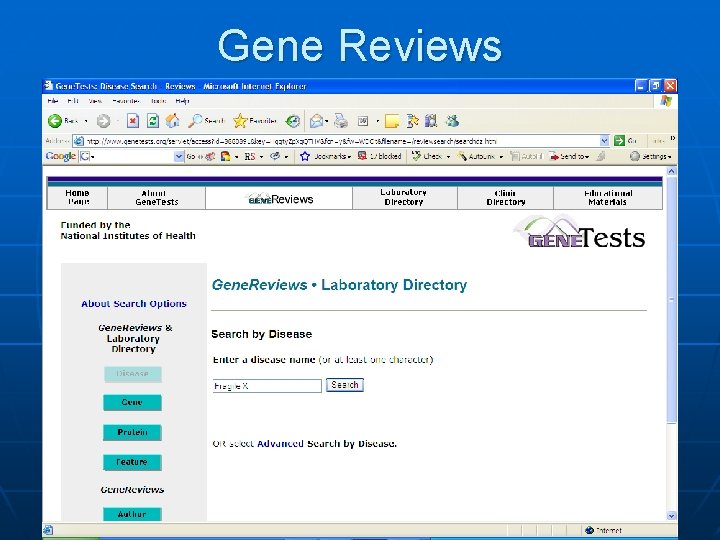This screenshot has height=540, width=720.
Task: Open the Mail icon dropdown arrow
Action: pos(326,121)
